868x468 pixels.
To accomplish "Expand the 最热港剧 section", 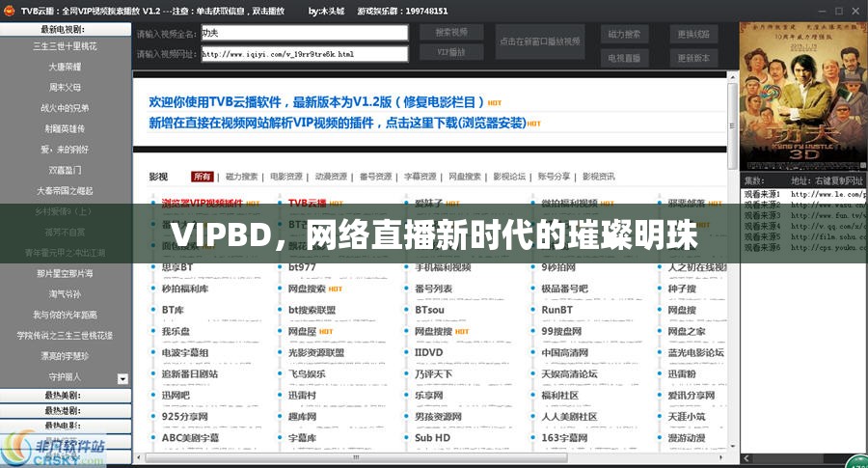I will coord(66,410).
